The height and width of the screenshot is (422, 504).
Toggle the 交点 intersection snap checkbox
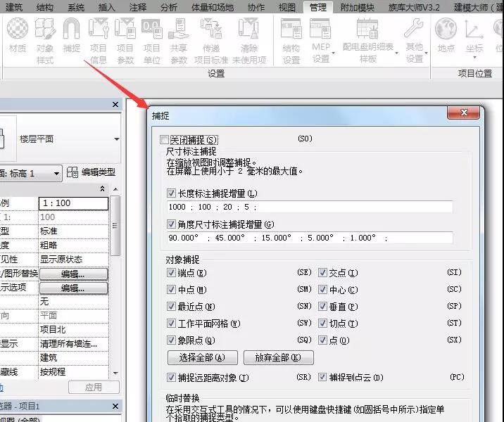(323, 272)
